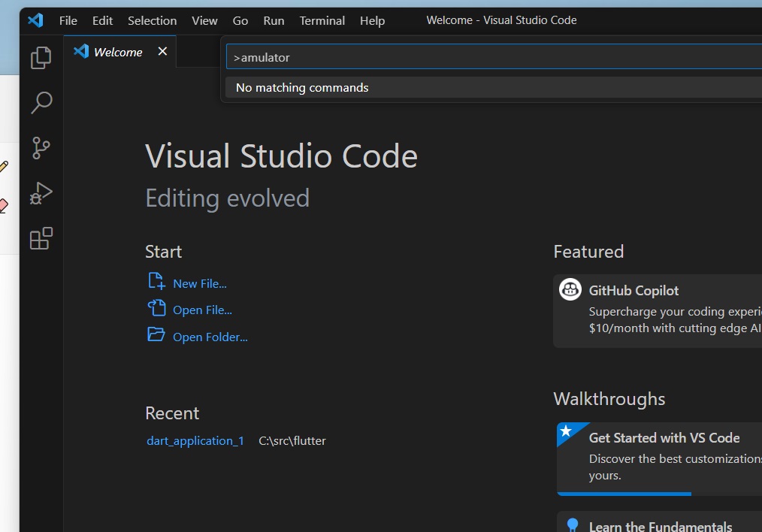Image resolution: width=762 pixels, height=532 pixels.
Task: Click the Open File... link
Action: [x=202, y=310]
